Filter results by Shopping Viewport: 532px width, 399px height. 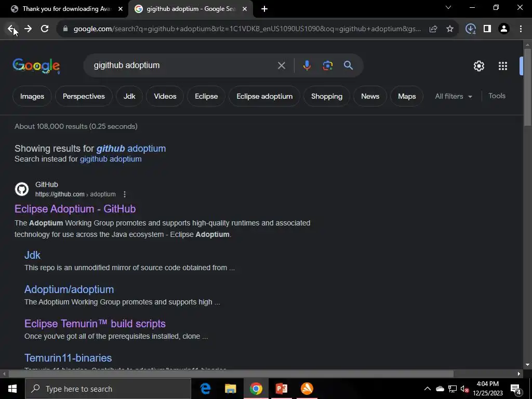pos(327,96)
